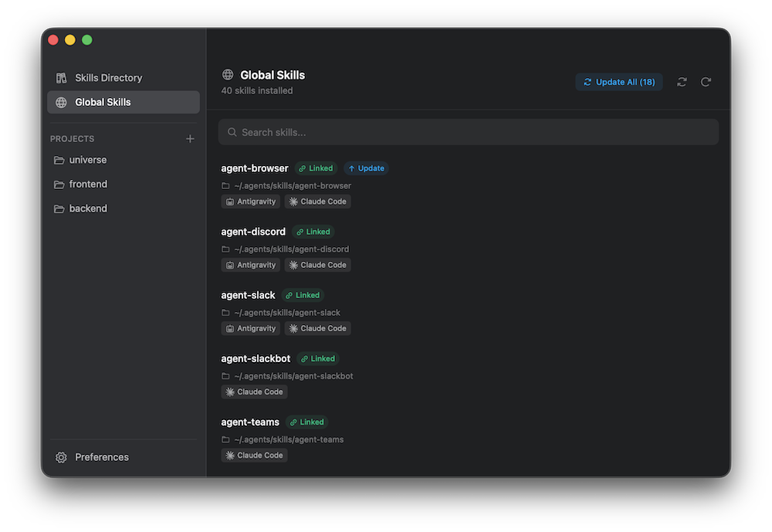772x532 pixels.
Task: Click path ~/.agents/skills/agent-slack
Action: 287,313
